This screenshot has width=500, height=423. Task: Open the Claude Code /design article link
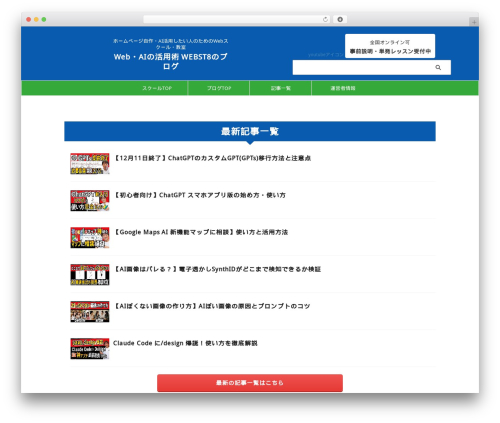(185, 343)
